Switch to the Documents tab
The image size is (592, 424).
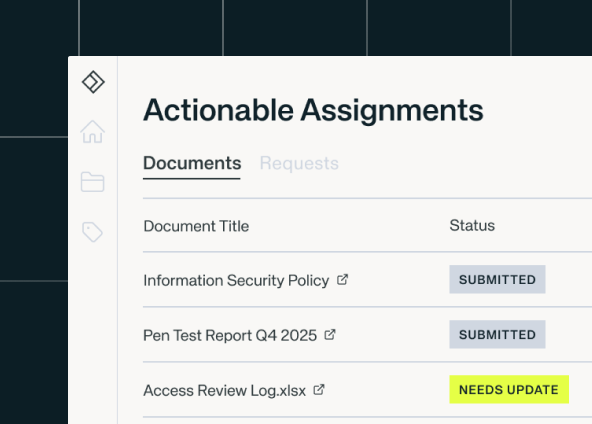[x=192, y=163]
